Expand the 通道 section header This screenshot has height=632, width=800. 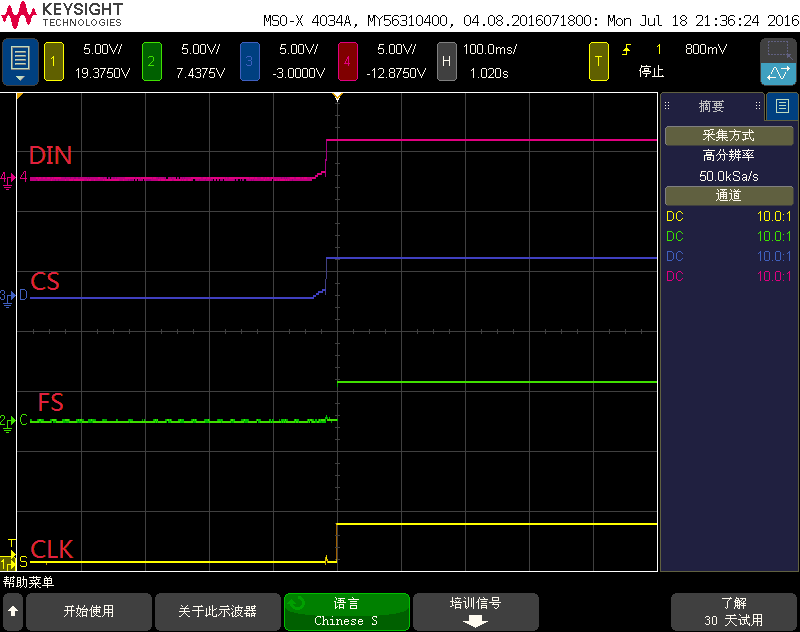pyautogui.click(x=729, y=196)
